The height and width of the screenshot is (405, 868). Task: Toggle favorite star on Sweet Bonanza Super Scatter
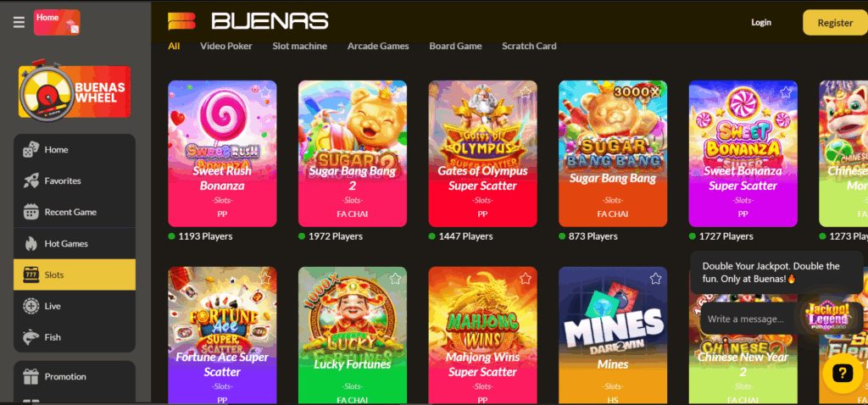coord(786,92)
